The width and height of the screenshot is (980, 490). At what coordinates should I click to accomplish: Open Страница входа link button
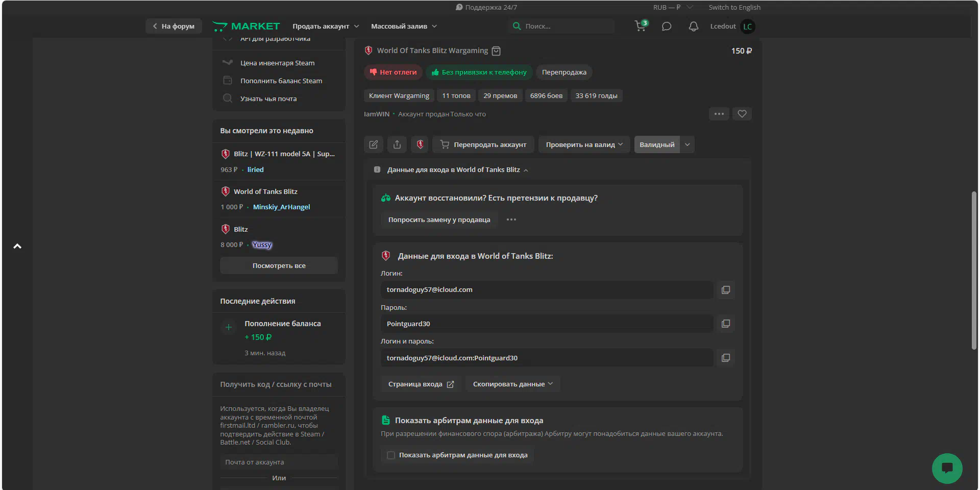click(421, 384)
